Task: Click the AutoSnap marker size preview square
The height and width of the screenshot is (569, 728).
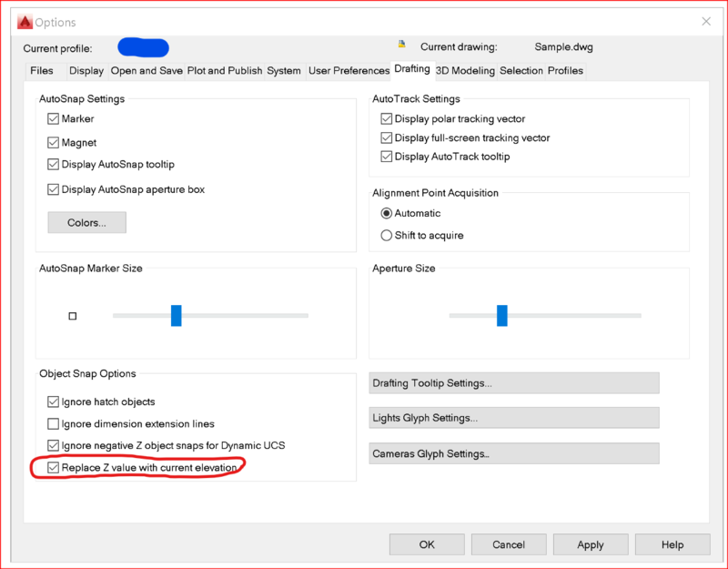Action: [73, 316]
